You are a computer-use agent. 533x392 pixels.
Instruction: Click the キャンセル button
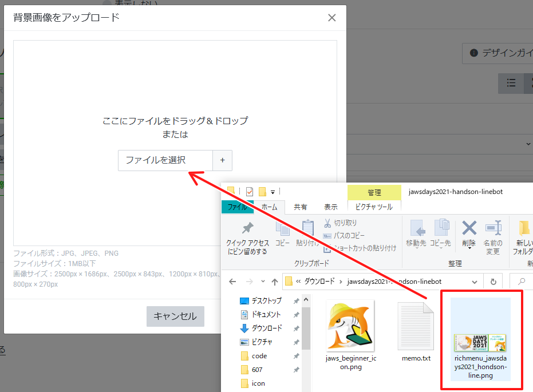(175, 316)
